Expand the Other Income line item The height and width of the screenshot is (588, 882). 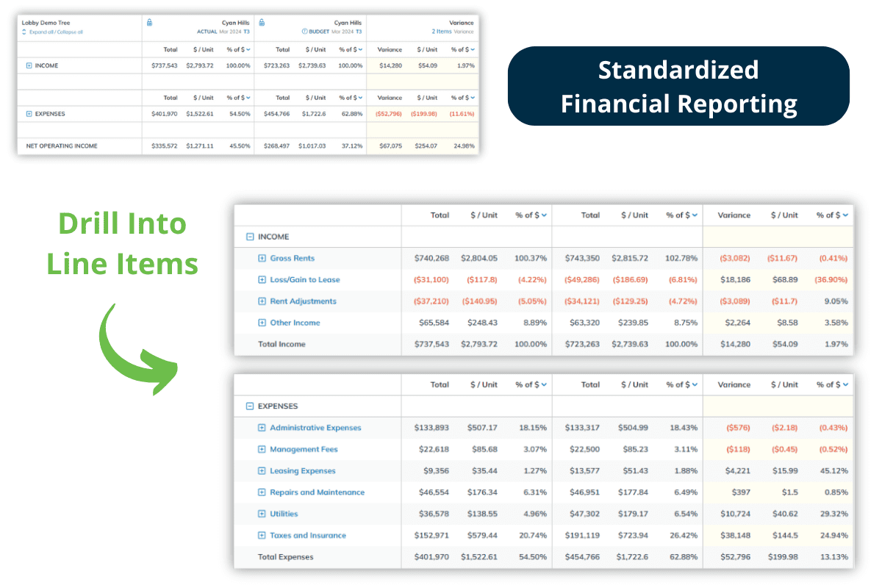(x=262, y=322)
